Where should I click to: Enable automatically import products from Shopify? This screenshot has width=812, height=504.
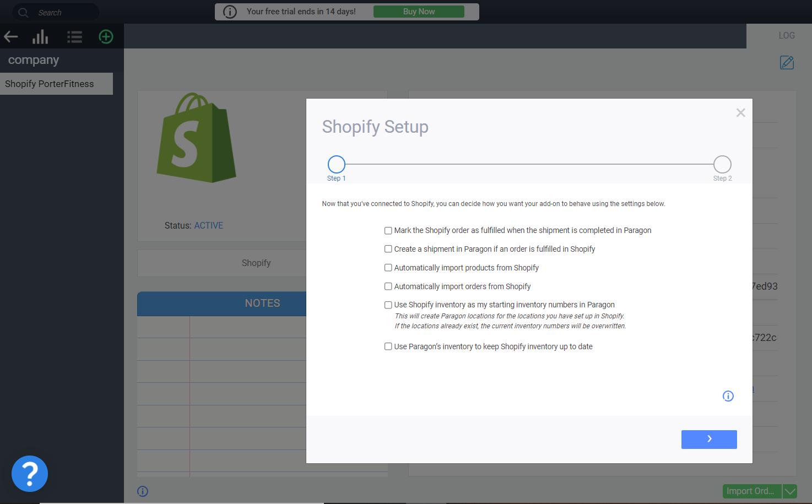(x=388, y=268)
